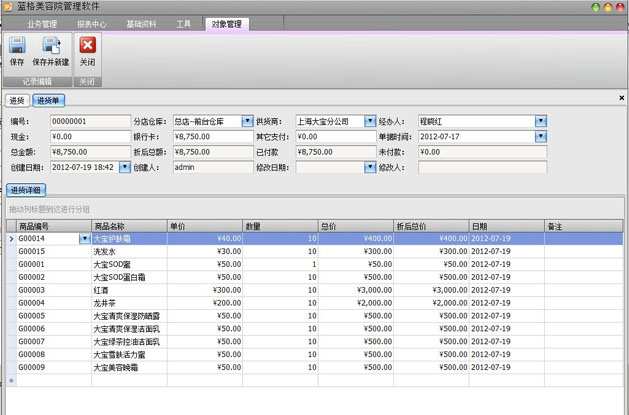Select row indicator arrow of G00014
This screenshot has height=415, width=629.
(11, 239)
